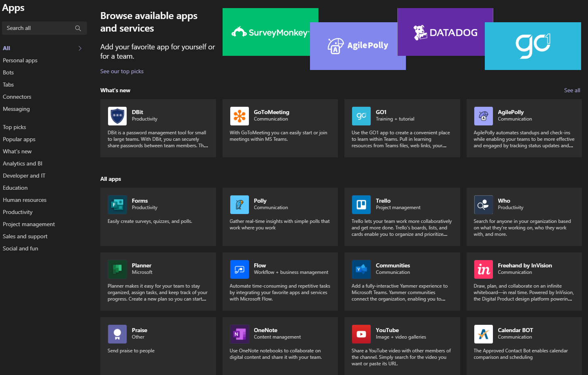Click the Polly card title
This screenshot has width=588, height=375.
click(x=260, y=201)
